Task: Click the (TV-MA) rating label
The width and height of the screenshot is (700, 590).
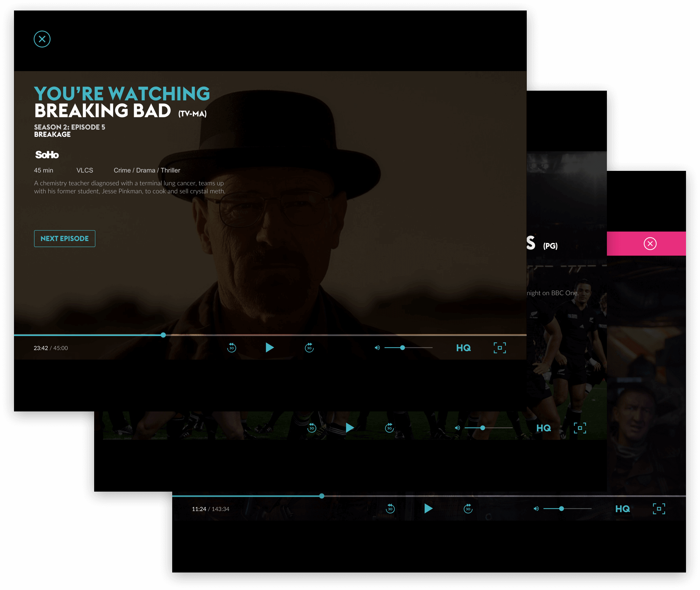Action: point(192,114)
